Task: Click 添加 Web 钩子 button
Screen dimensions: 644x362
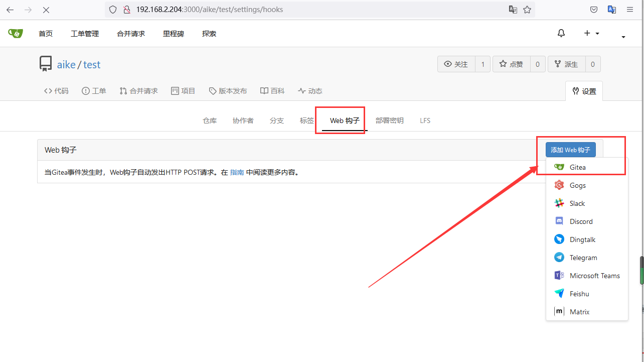Action: pyautogui.click(x=571, y=150)
